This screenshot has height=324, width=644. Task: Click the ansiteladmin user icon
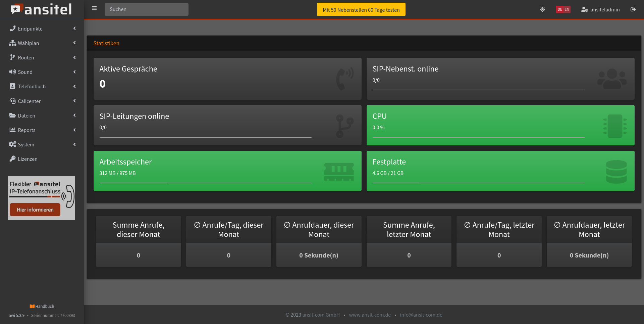(584, 9)
